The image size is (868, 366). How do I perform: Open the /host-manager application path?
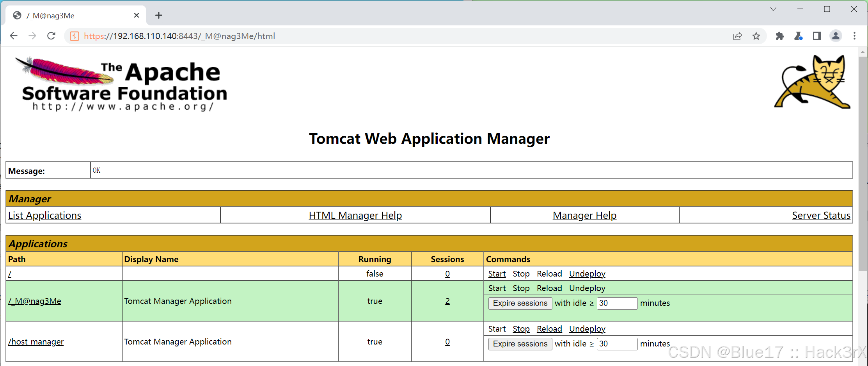(36, 342)
